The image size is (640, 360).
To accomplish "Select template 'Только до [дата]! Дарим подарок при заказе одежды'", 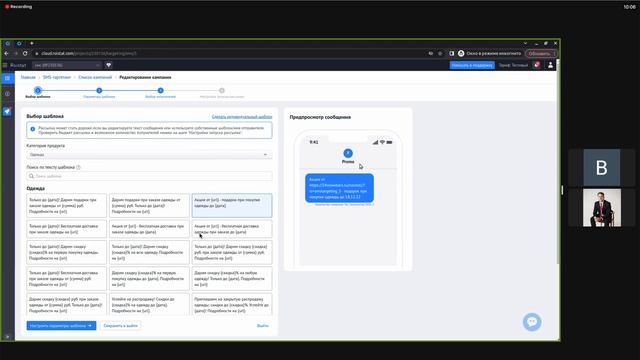I will coord(67,206).
